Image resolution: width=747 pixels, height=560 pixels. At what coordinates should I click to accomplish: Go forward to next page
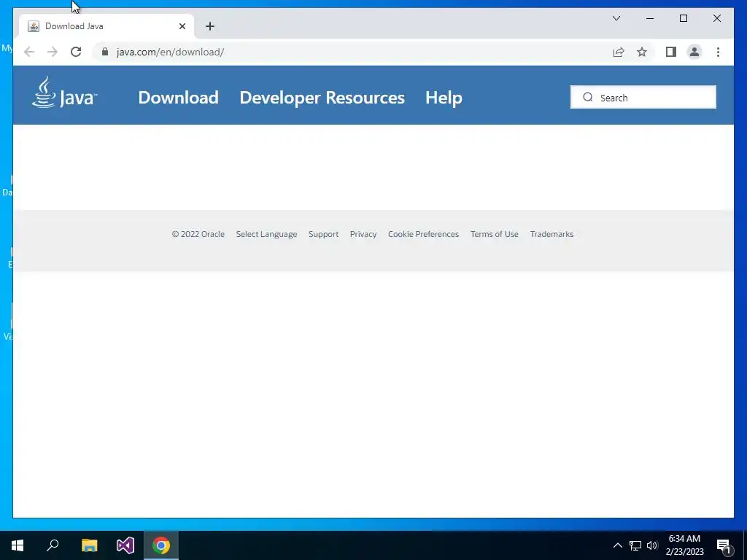point(53,52)
